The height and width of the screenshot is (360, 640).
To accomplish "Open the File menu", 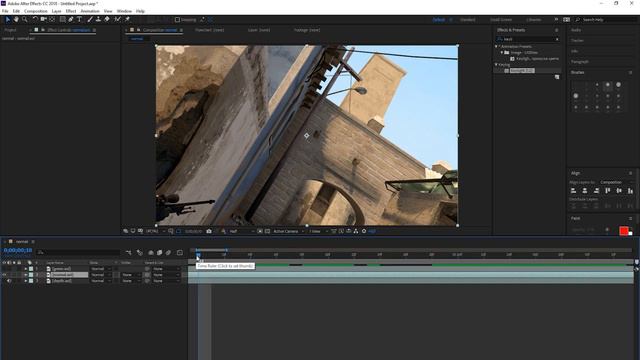I will [5, 11].
